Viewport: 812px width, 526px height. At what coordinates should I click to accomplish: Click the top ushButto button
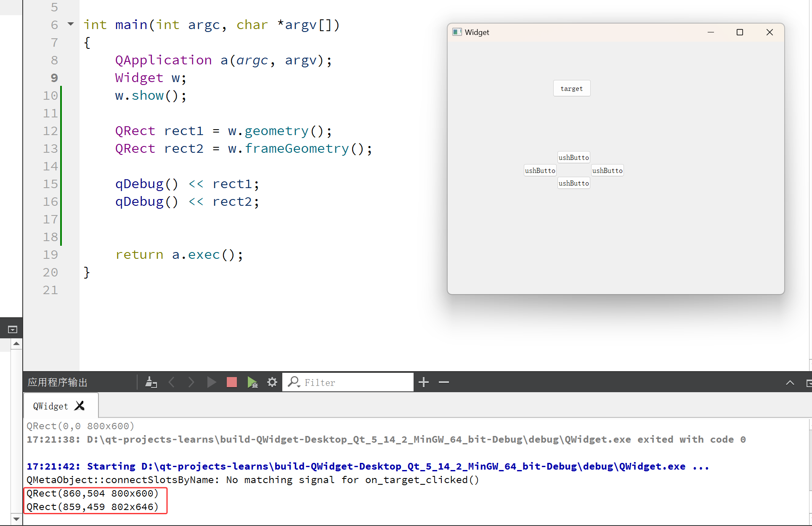point(573,157)
